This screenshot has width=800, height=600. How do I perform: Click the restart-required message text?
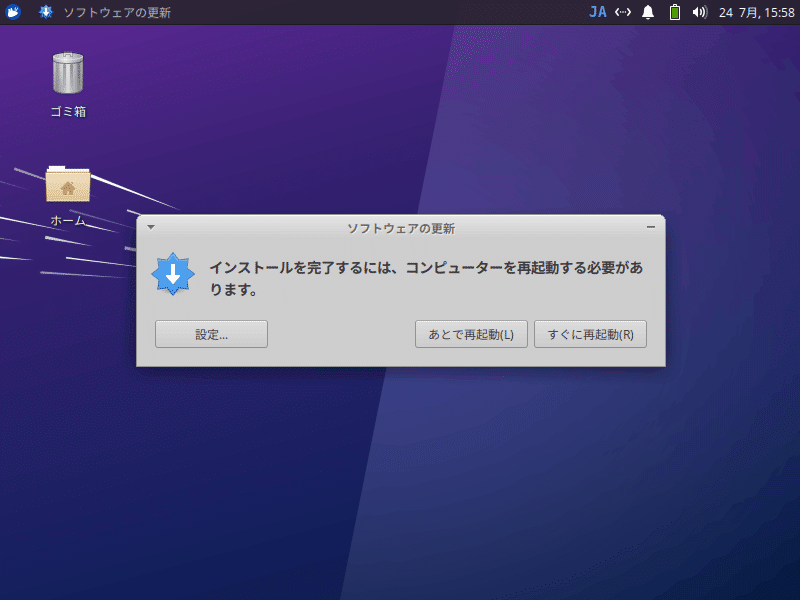click(x=427, y=279)
